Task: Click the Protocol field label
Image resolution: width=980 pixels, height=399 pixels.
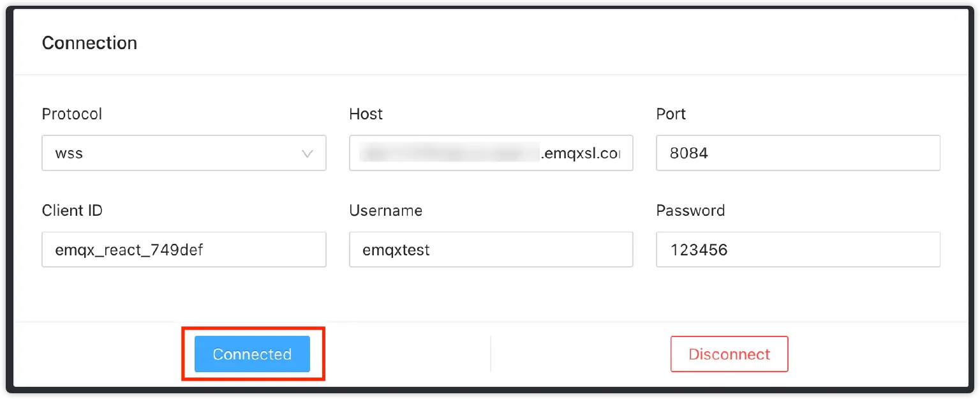Action: [71, 114]
